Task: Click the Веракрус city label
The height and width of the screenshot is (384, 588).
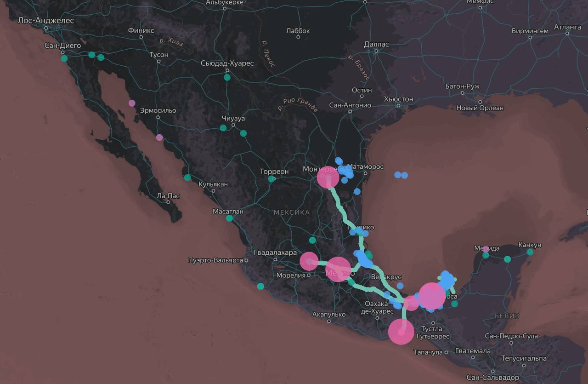Action: [386, 277]
